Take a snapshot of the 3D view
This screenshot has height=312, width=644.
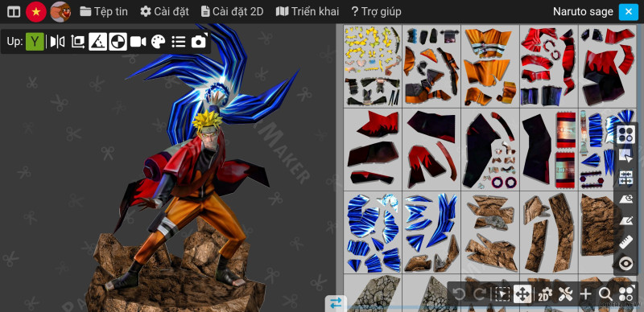(x=199, y=42)
